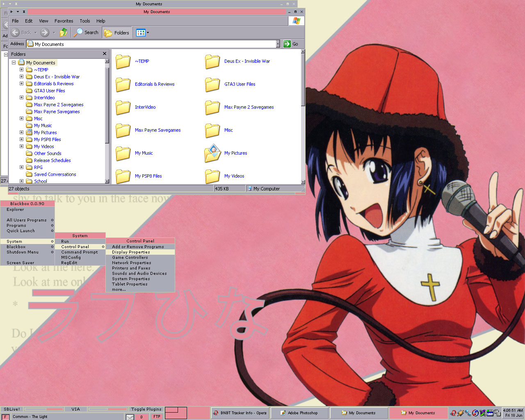Select My Music folder icon in file pane
Image resolution: width=525 pixels, height=420 pixels.
coord(123,153)
